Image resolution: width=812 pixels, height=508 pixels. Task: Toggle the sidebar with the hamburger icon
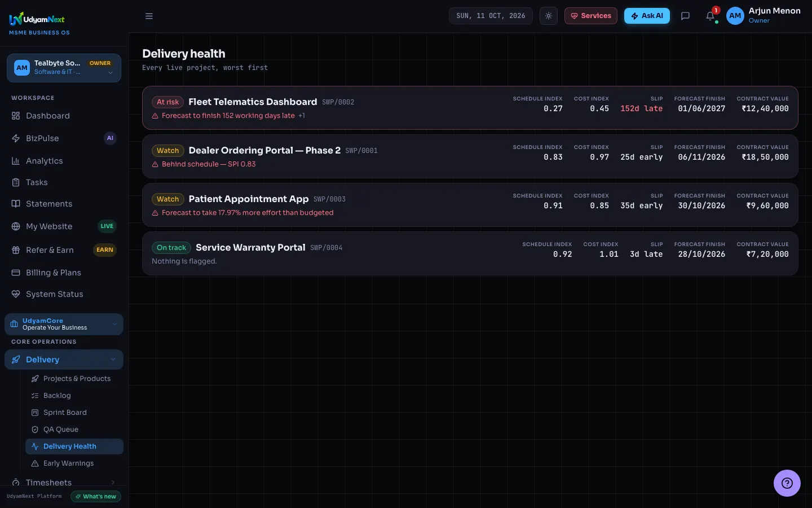tap(149, 16)
